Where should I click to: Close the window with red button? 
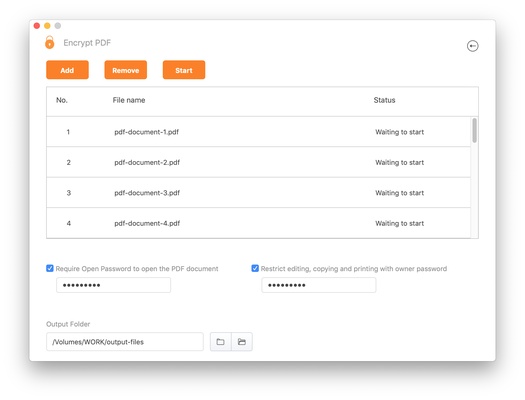point(37,25)
